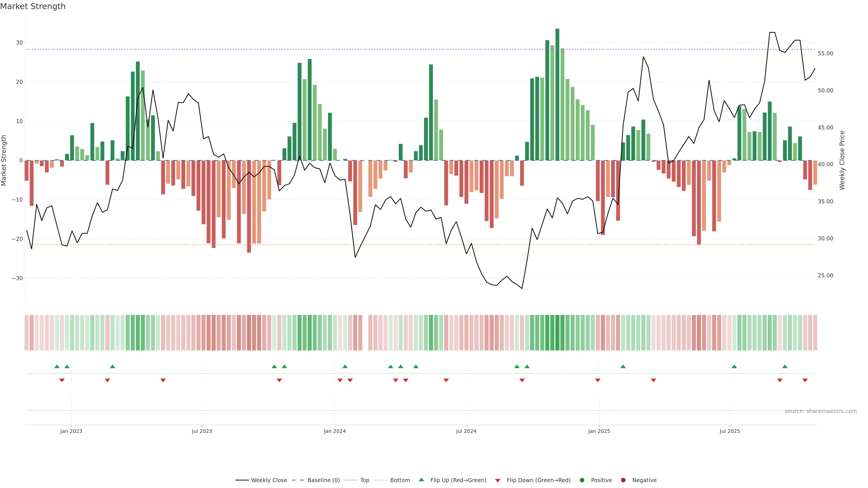This screenshot has height=488, width=868.
Task: Click the green Positive circle in legend
Action: [582, 480]
